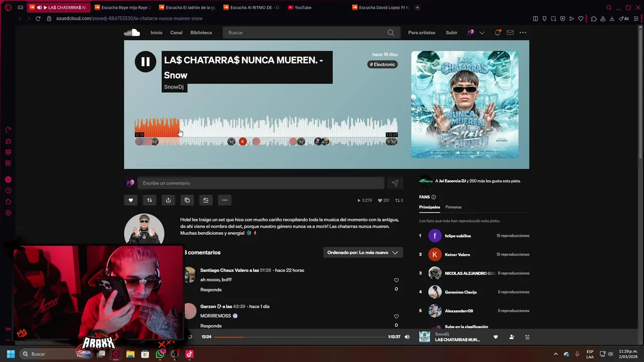644x362 pixels.
Task: Follow SnowDj from the bottom player icon
Action: click(512, 337)
